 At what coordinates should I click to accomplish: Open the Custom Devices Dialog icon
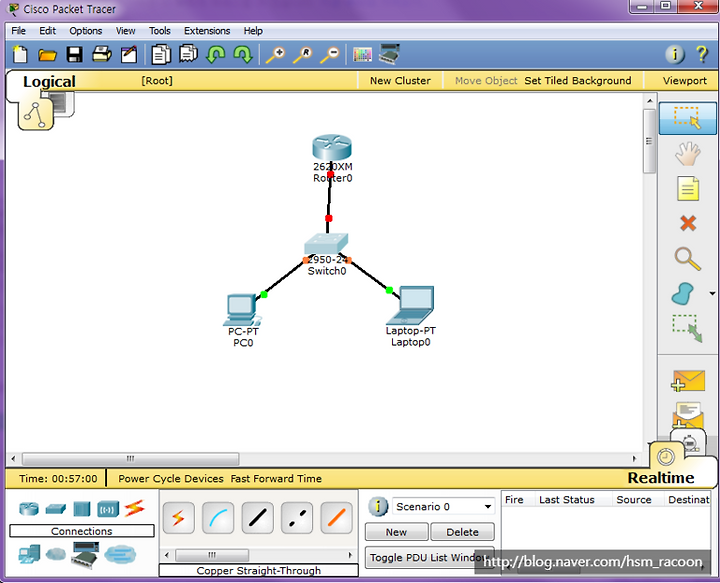(x=389, y=54)
